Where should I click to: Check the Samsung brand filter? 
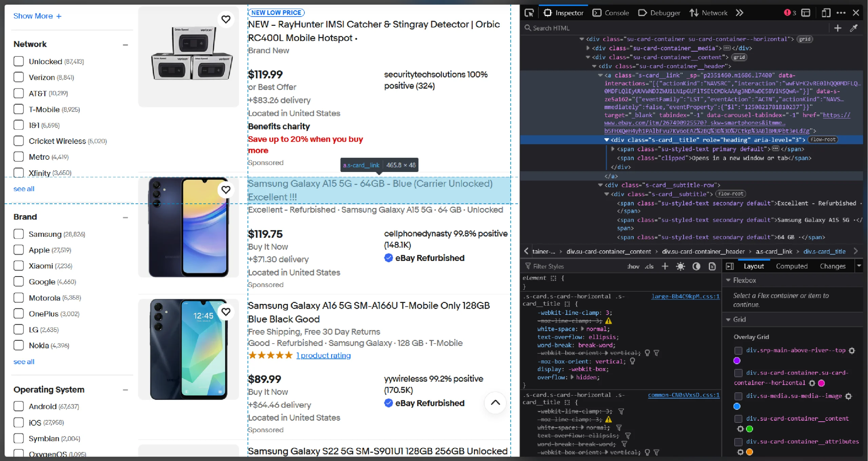click(18, 234)
